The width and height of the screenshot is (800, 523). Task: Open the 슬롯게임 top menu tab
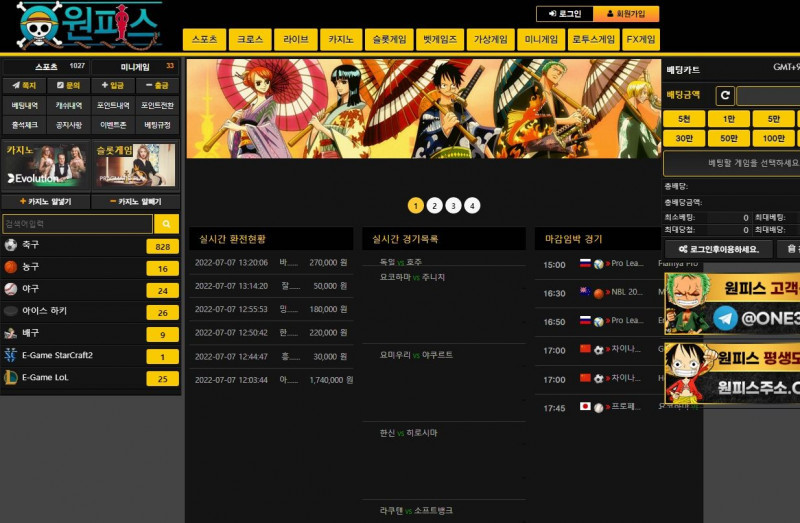389,40
